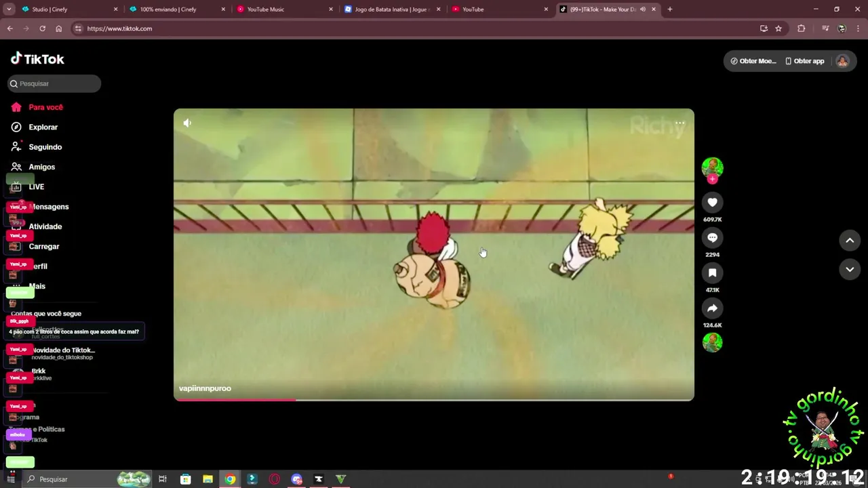This screenshot has width=868, height=488.
Task: Open the Chrome profile avatar
Action: pos(842,28)
